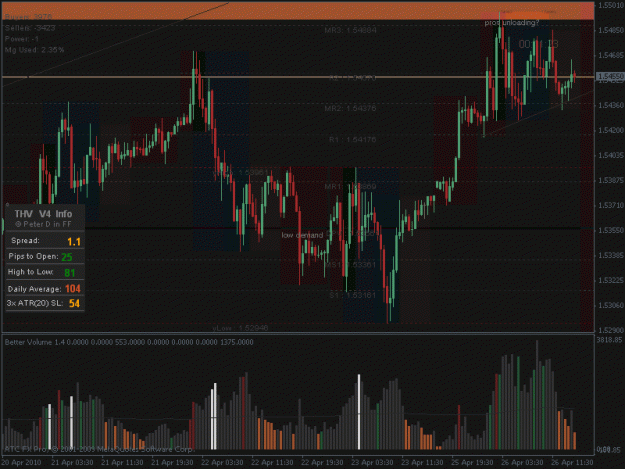Click the Spread value 1.1
The height and width of the screenshot is (469, 625).
[74, 241]
